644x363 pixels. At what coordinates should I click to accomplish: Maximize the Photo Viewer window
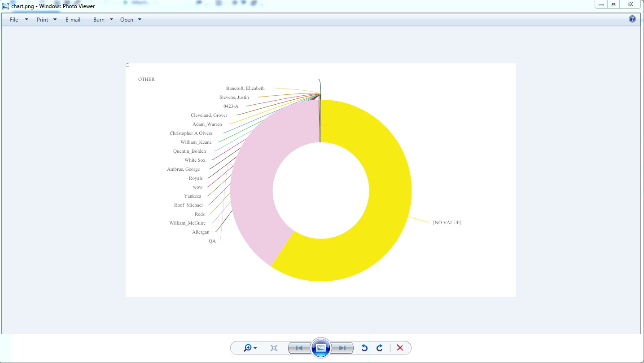(x=613, y=4)
